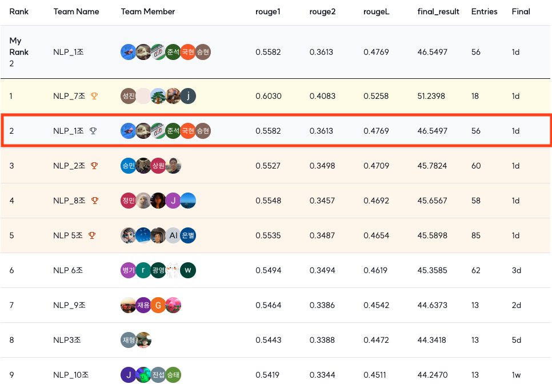Open the 'AI' avatar in NLP 5조 team
Image resolution: width=552 pixels, height=392 pixels.
click(173, 235)
